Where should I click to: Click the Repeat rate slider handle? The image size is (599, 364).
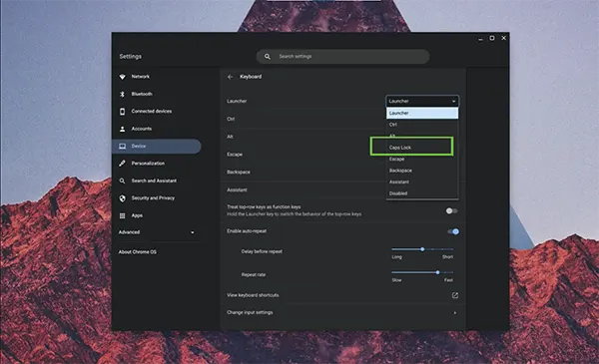point(437,272)
